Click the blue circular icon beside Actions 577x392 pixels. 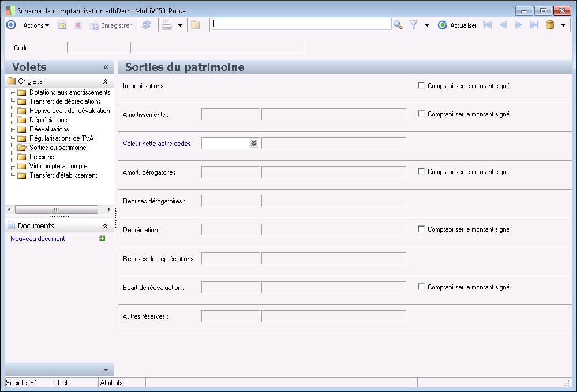[11, 25]
